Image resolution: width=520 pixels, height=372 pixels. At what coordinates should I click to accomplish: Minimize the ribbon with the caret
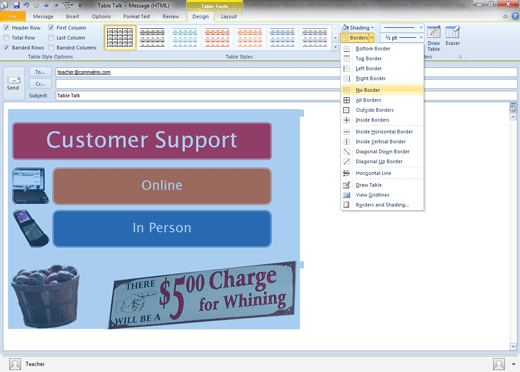pos(506,16)
